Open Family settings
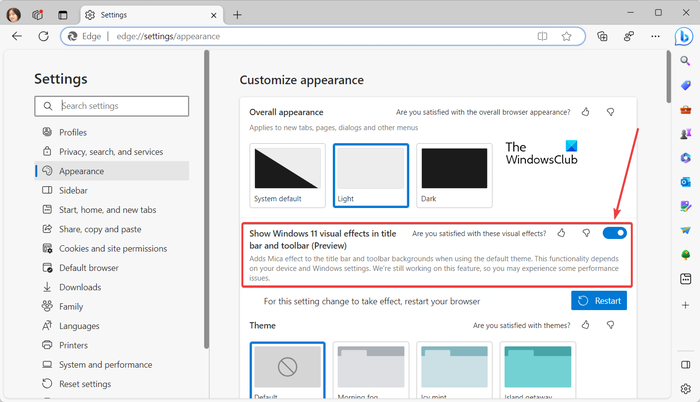700x402 pixels. click(112, 306)
